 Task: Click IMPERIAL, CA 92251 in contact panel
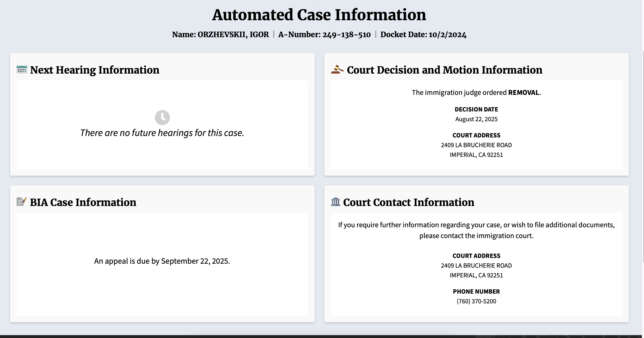click(476, 275)
